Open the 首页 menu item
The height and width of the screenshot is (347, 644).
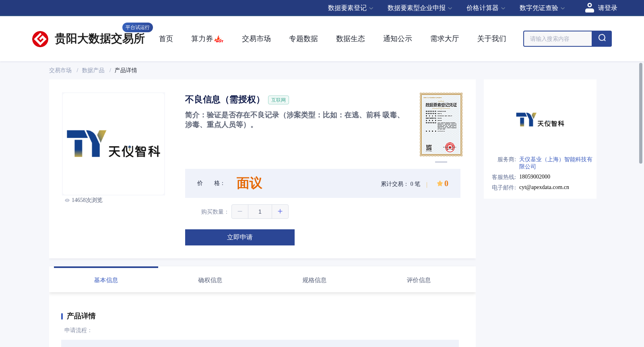(x=166, y=39)
